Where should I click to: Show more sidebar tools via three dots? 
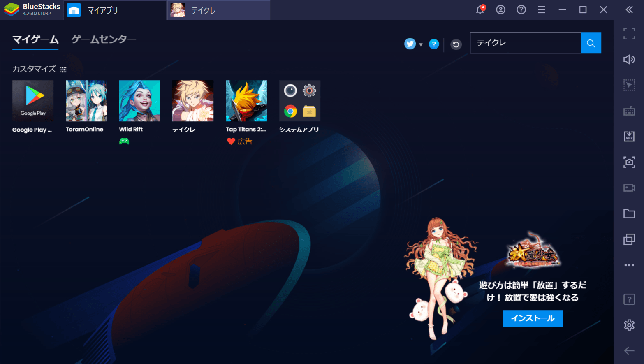coord(629,265)
